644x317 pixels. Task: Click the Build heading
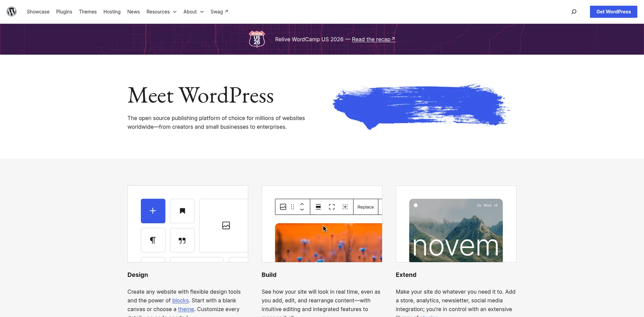tap(269, 275)
